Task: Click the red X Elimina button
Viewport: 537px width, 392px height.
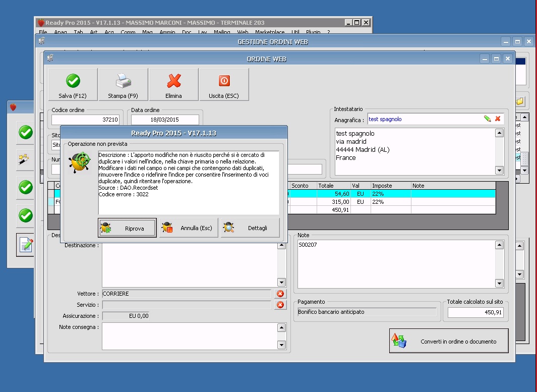Action: [173, 85]
